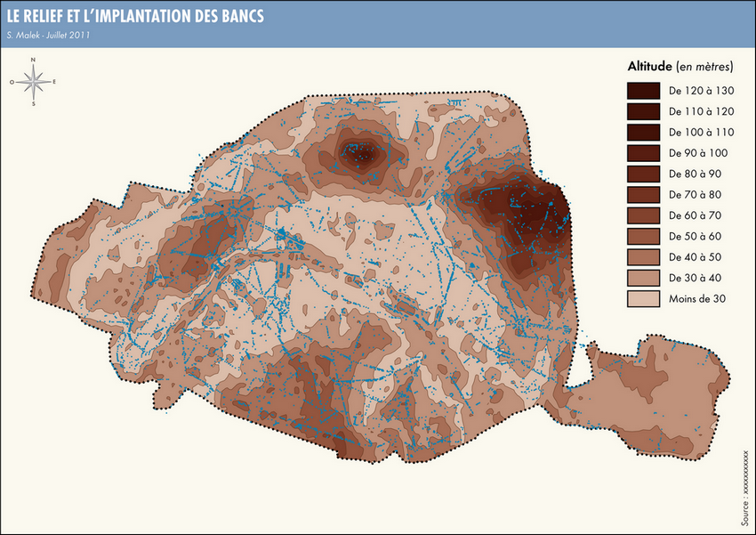The height and width of the screenshot is (535, 756).
Task: Pick the 'Moins de 30' color swatch
Action: 643,299
